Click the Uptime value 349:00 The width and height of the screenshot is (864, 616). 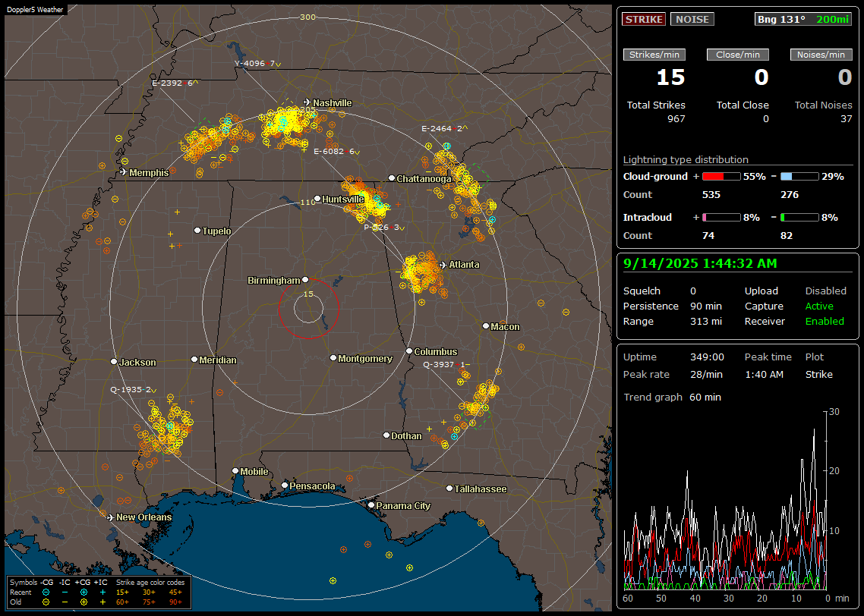coord(707,357)
